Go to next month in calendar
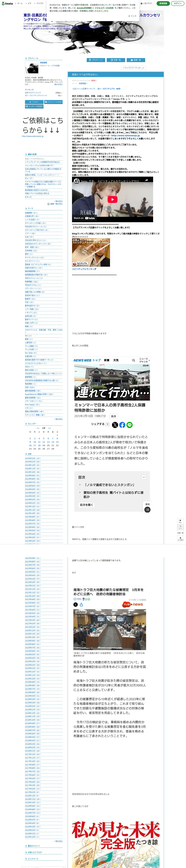This screenshot has width=186, height=868. pos(50,428)
